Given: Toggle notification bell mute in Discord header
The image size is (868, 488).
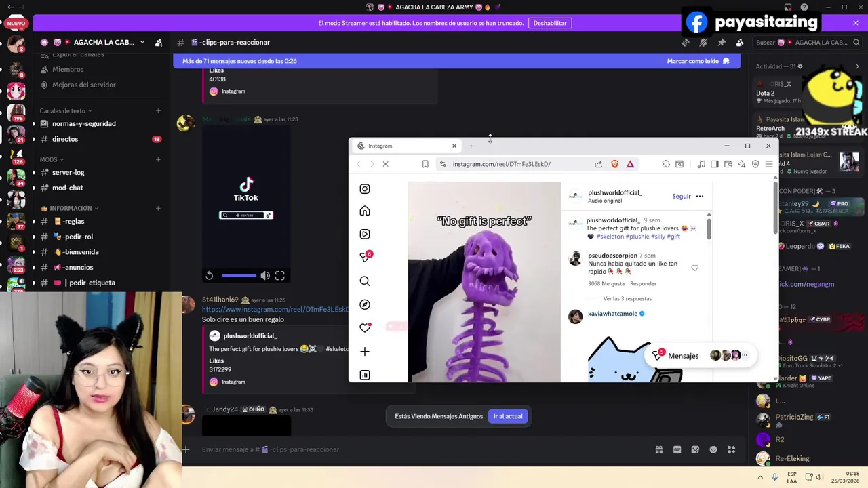Looking at the screenshot, I should point(703,42).
